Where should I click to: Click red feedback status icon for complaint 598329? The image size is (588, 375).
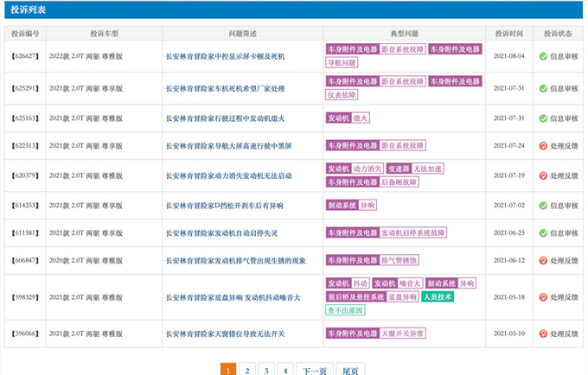[543, 297]
